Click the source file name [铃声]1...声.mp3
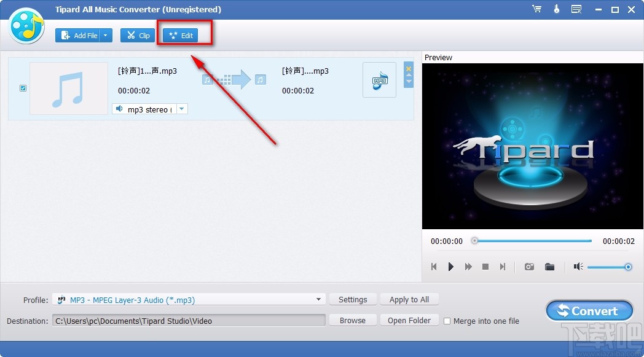The height and width of the screenshot is (357, 644). 147,71
